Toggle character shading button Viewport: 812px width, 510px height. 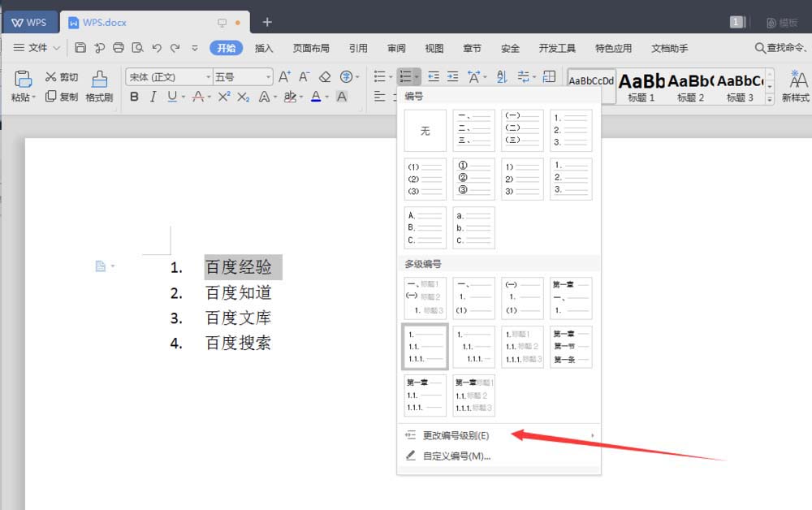tap(342, 97)
